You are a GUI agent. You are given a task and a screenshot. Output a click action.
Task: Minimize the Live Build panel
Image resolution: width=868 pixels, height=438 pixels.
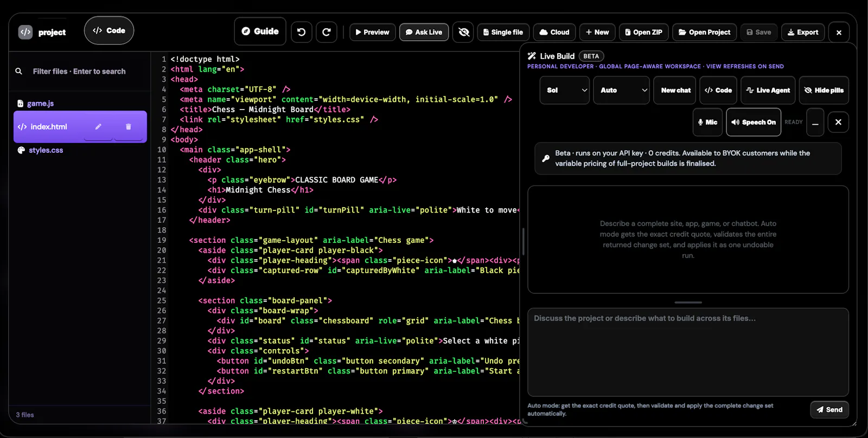(815, 122)
